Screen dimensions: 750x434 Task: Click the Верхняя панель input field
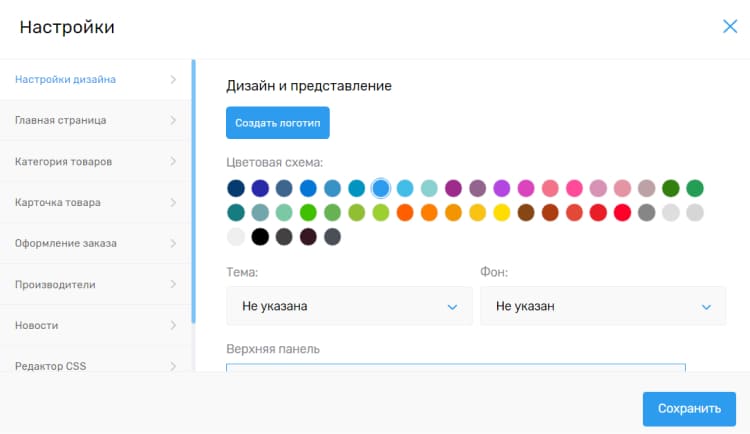point(456,367)
